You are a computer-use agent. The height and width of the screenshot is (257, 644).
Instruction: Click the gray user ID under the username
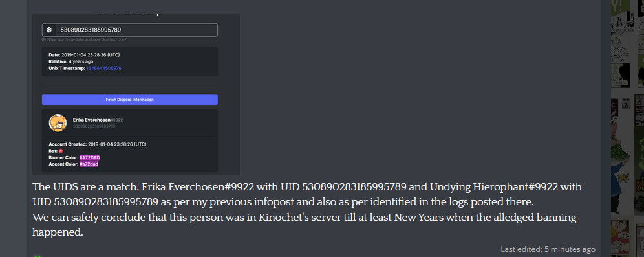point(94,126)
